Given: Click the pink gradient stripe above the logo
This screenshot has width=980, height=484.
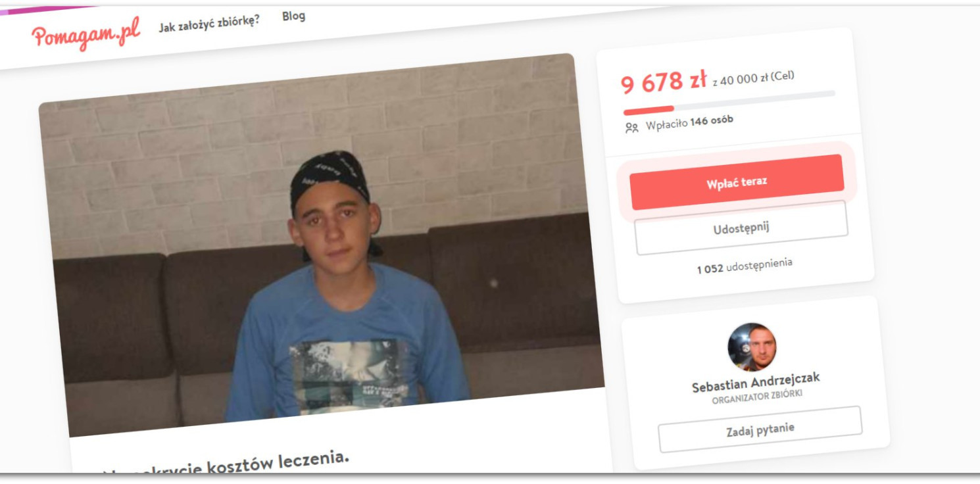Looking at the screenshot, I should (46, 10).
